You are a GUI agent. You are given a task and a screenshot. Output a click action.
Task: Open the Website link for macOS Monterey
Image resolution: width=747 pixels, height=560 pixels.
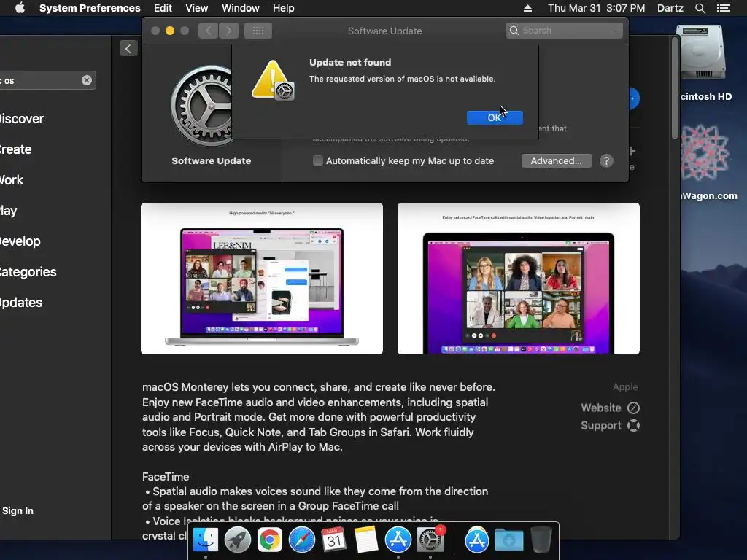(x=610, y=408)
